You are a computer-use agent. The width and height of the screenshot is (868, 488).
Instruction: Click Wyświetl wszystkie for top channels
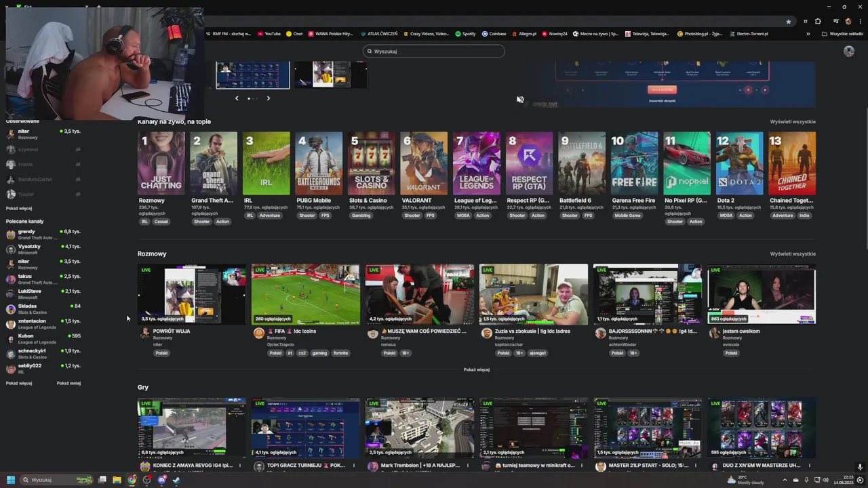point(793,121)
